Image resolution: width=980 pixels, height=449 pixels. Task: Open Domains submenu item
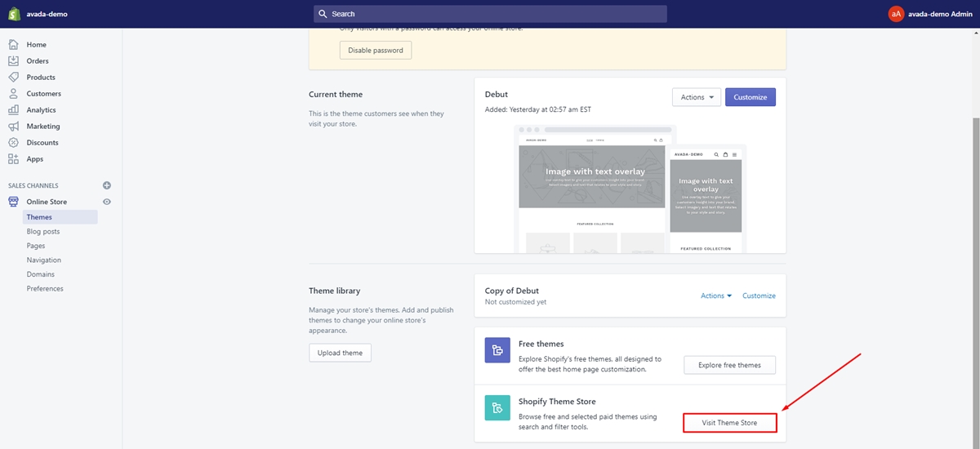point(41,274)
